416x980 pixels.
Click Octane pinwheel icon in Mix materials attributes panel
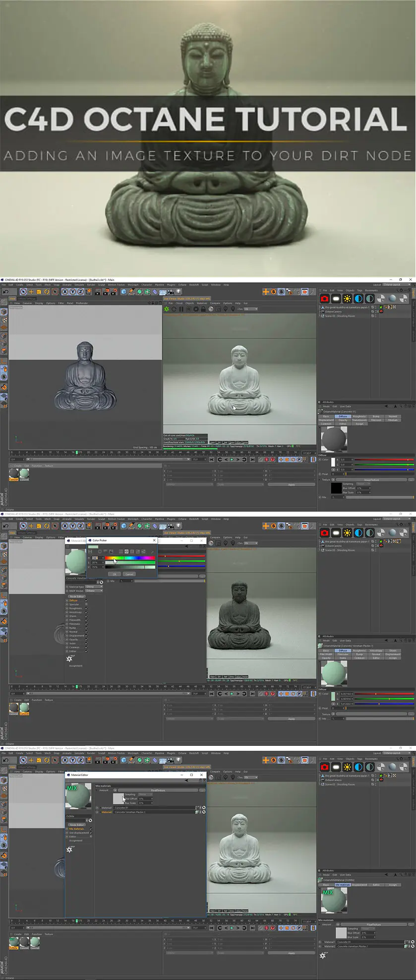coord(323,955)
